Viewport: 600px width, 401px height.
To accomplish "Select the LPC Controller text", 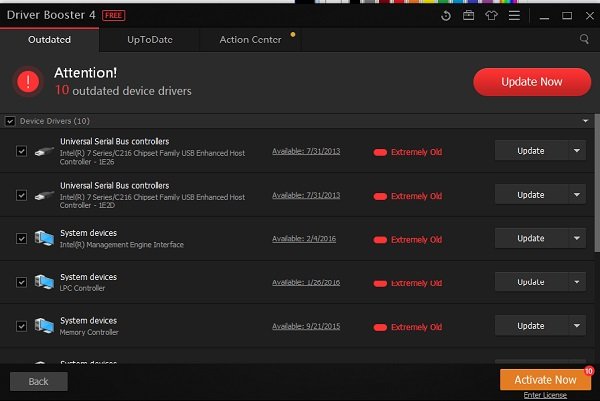I will coord(82,288).
